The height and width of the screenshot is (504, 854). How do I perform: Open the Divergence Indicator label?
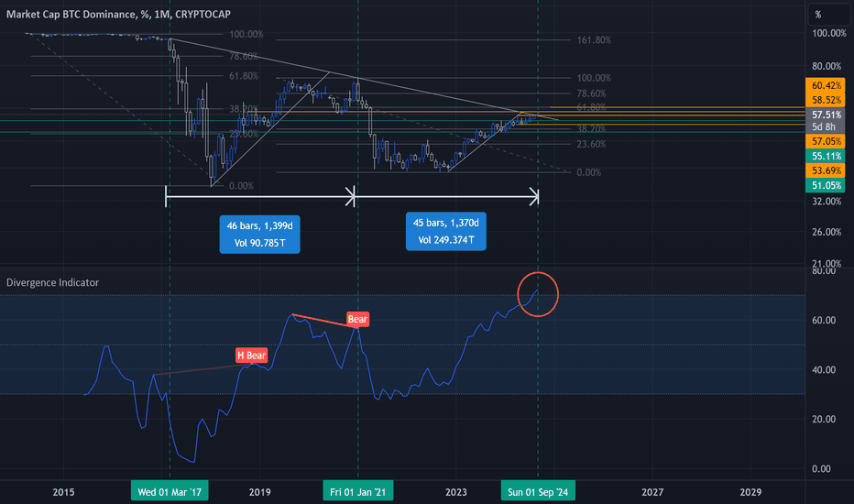52,282
